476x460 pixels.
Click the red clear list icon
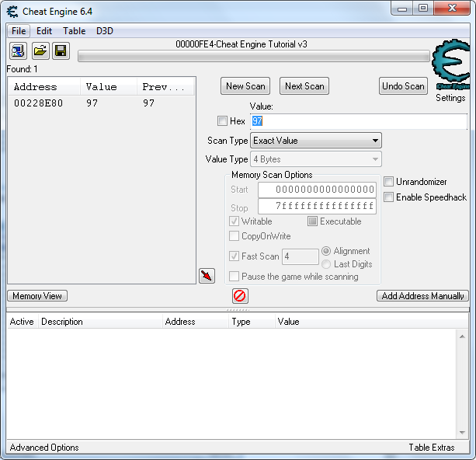tap(240, 296)
